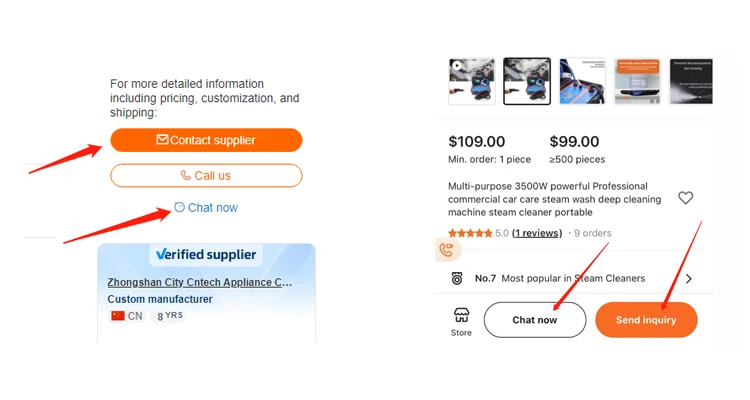Click the Verified supplier badge
750x400 pixels.
click(205, 255)
